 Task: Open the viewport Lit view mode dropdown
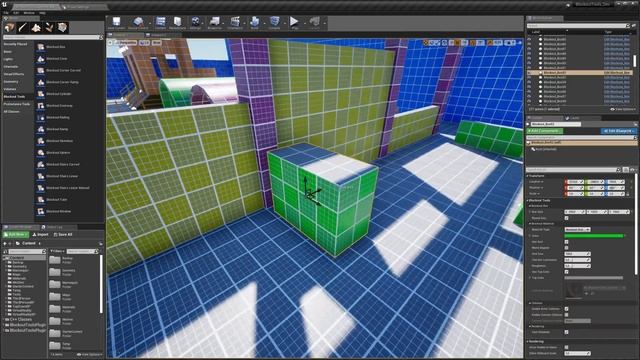coord(144,42)
